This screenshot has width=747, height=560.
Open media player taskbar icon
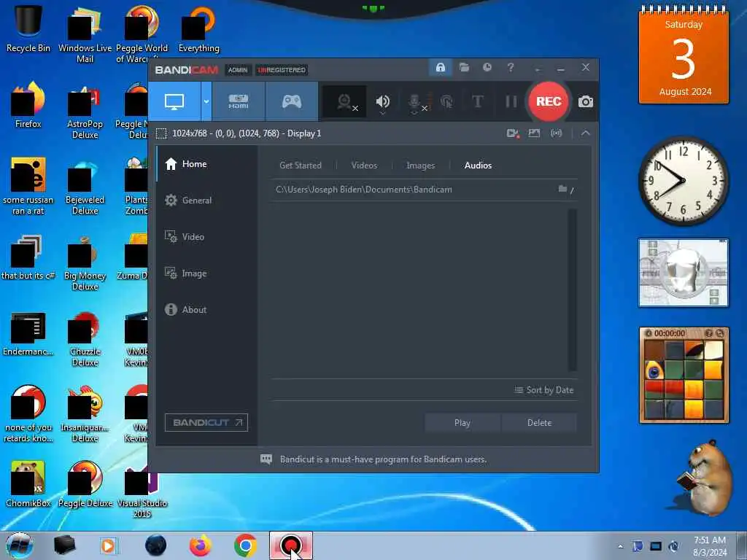tap(109, 545)
